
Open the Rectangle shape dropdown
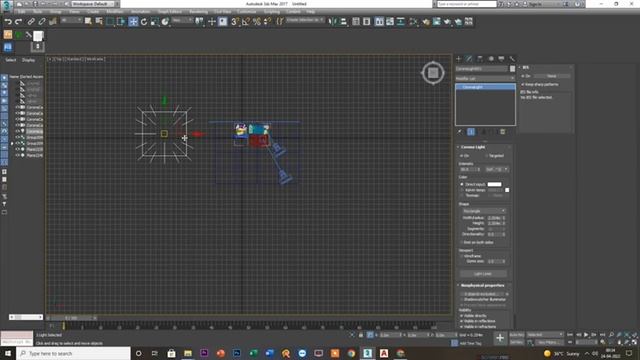pos(484,211)
